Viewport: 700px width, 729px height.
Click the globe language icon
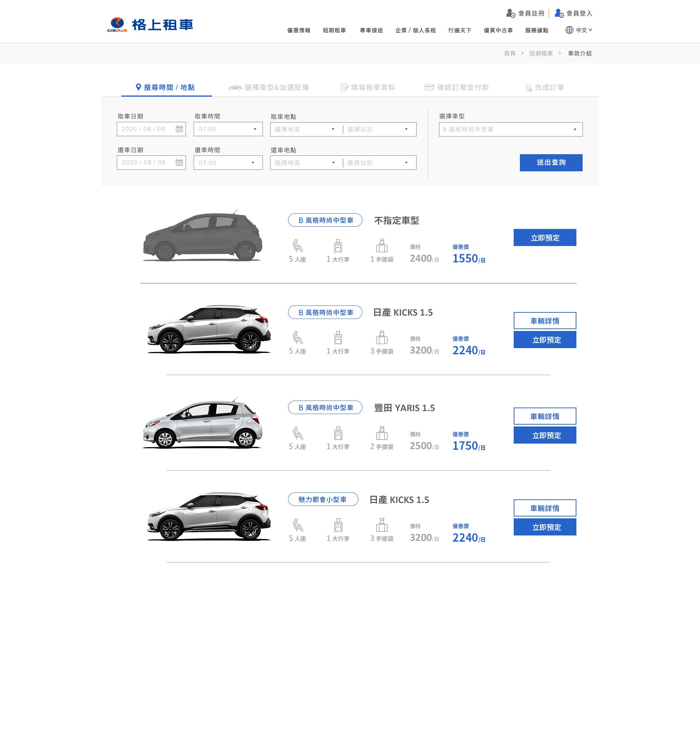(x=569, y=30)
